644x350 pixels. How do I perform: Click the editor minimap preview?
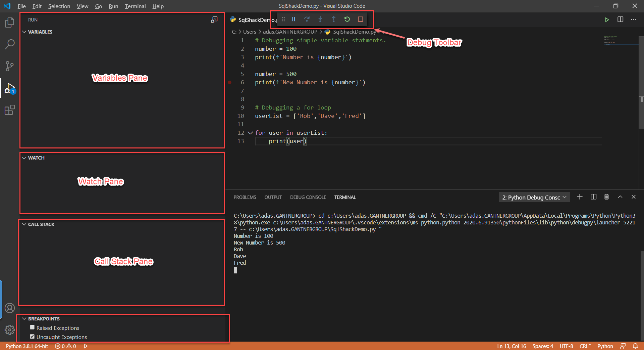point(610,40)
